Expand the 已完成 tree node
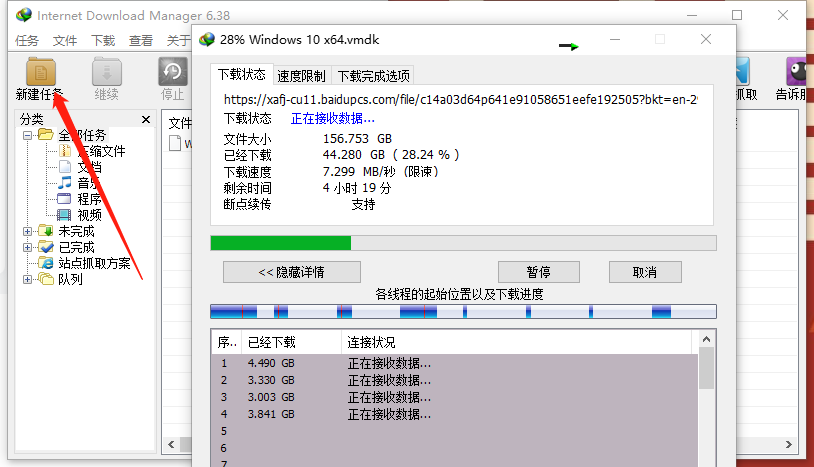 tap(28, 248)
